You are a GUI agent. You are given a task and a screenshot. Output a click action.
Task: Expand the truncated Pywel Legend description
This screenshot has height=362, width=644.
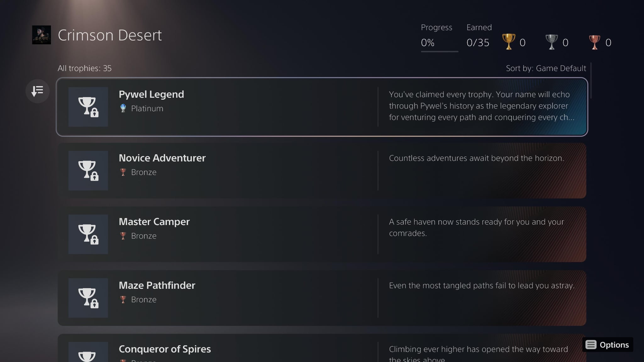481,106
